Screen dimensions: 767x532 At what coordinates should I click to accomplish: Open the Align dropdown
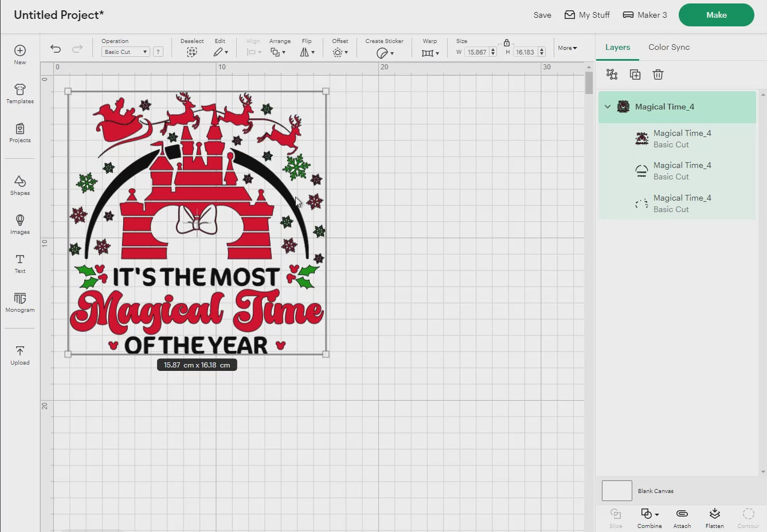[x=253, y=52]
